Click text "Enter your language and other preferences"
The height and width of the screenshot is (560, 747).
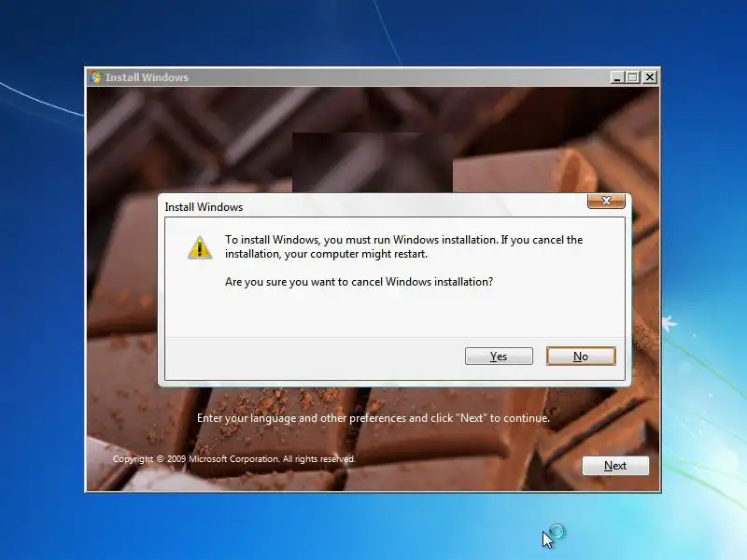(302, 418)
